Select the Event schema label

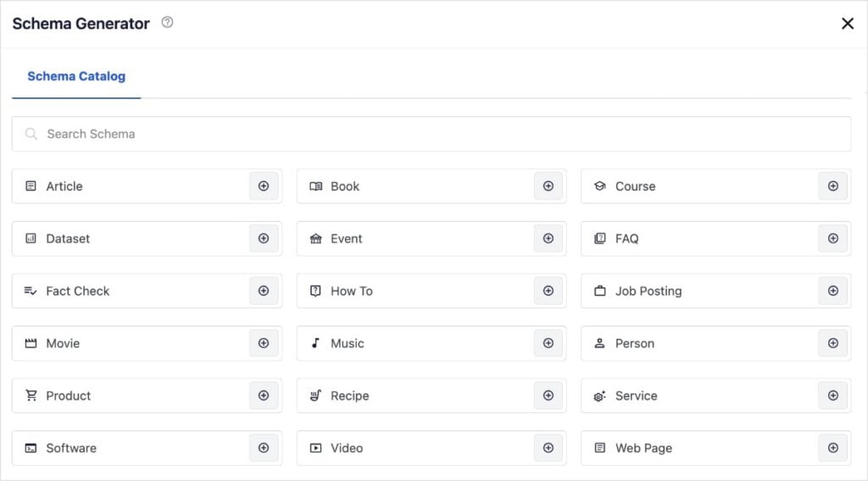tap(347, 238)
